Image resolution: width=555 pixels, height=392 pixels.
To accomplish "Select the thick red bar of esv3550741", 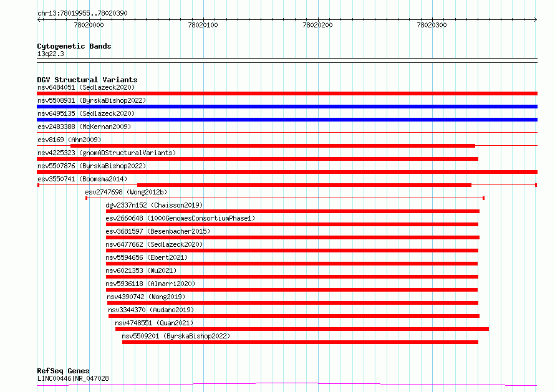I will click(304, 185).
